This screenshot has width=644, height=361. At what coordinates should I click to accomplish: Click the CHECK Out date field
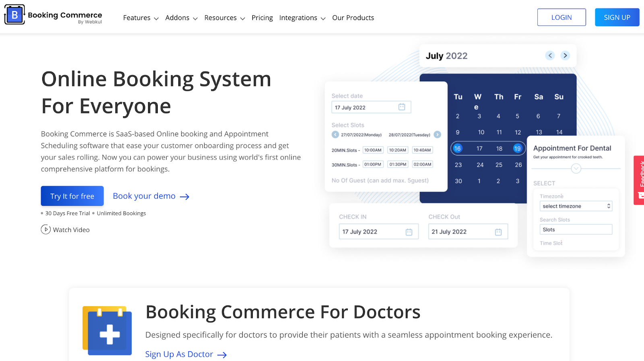(468, 232)
